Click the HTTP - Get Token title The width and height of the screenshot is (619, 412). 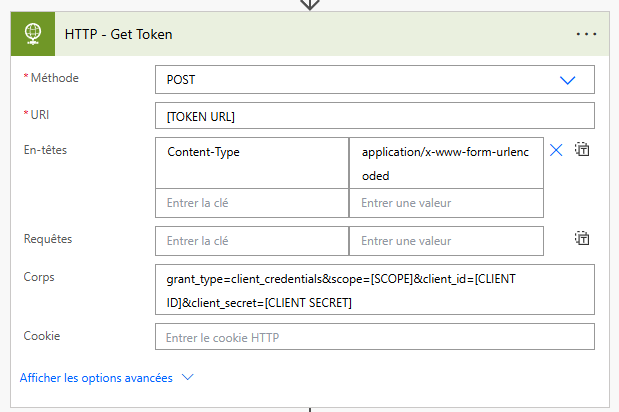pyautogui.click(x=119, y=34)
